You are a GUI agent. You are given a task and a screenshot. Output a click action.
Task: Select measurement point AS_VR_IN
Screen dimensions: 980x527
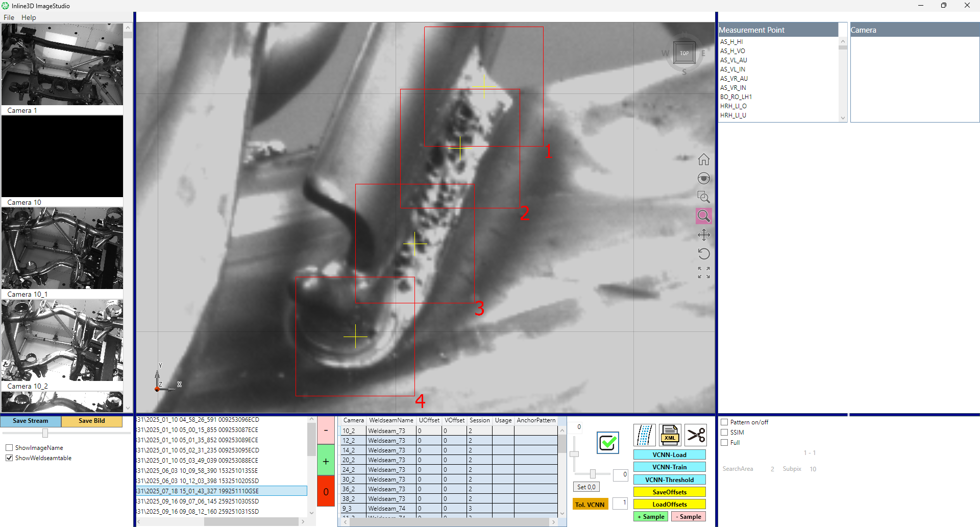[x=733, y=88]
